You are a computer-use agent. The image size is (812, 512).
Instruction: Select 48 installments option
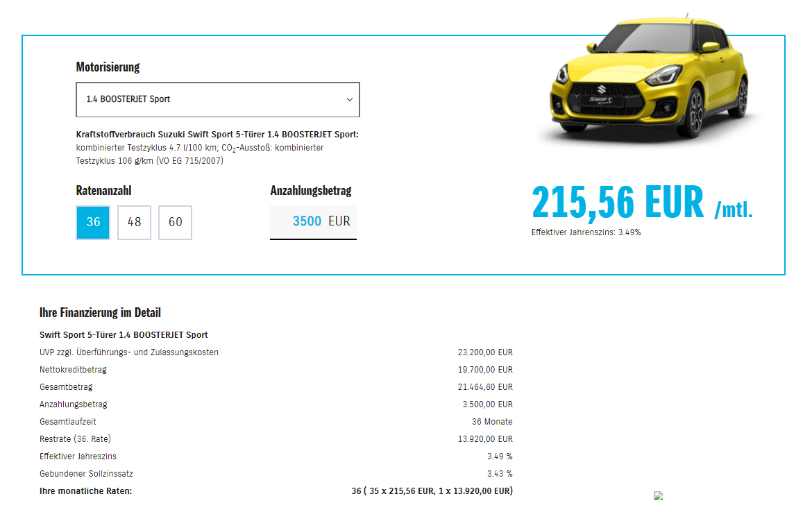pyautogui.click(x=134, y=223)
